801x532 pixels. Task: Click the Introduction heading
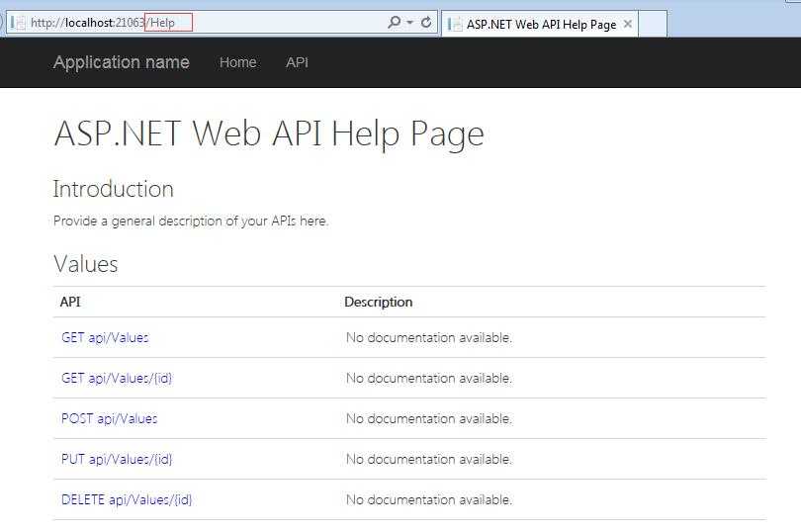click(x=114, y=189)
